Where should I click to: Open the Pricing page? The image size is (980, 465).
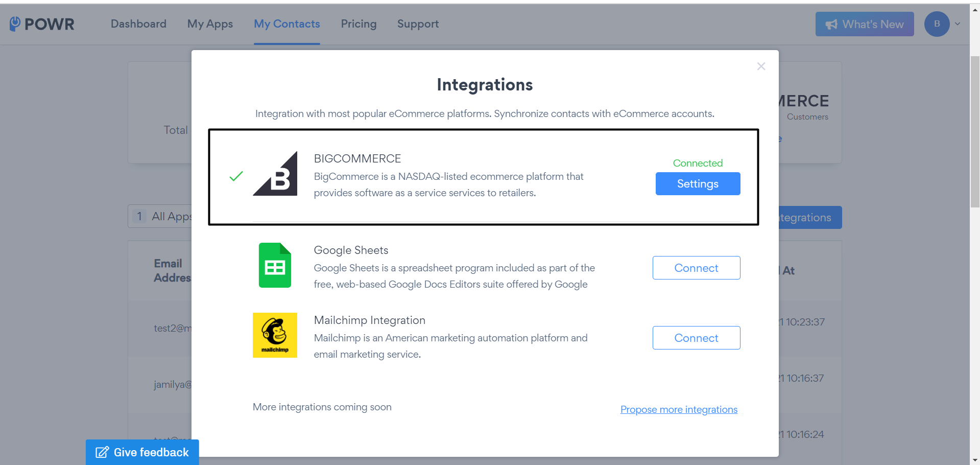point(358,24)
